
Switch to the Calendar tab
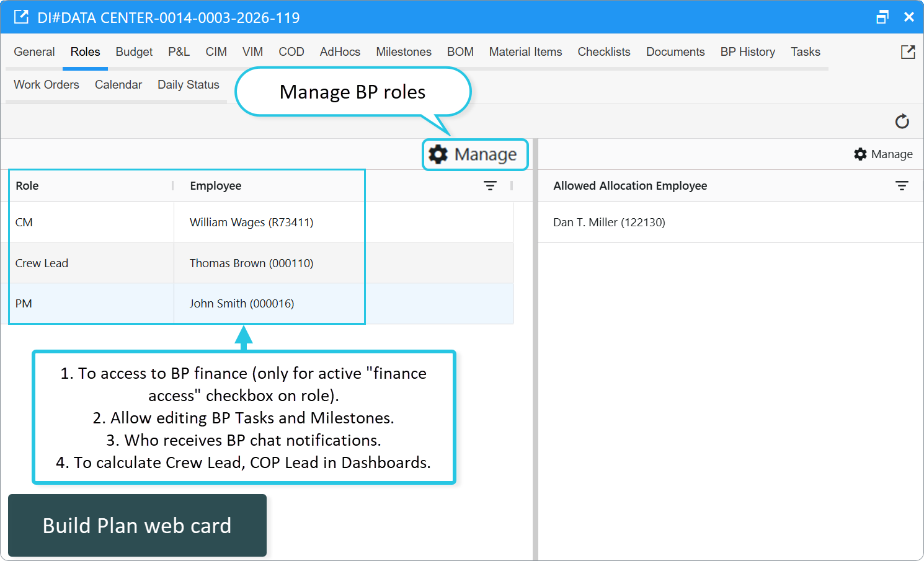click(118, 85)
